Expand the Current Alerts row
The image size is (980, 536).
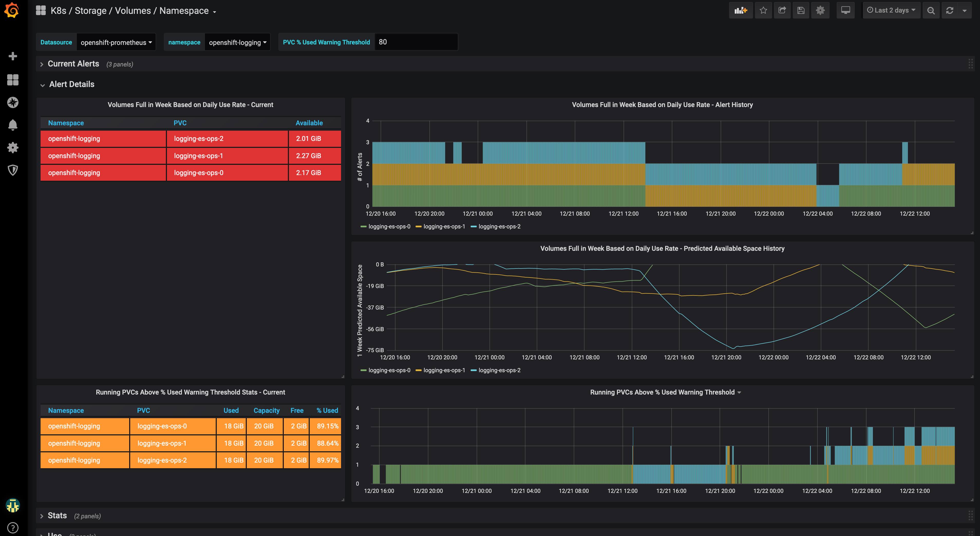tap(73, 64)
